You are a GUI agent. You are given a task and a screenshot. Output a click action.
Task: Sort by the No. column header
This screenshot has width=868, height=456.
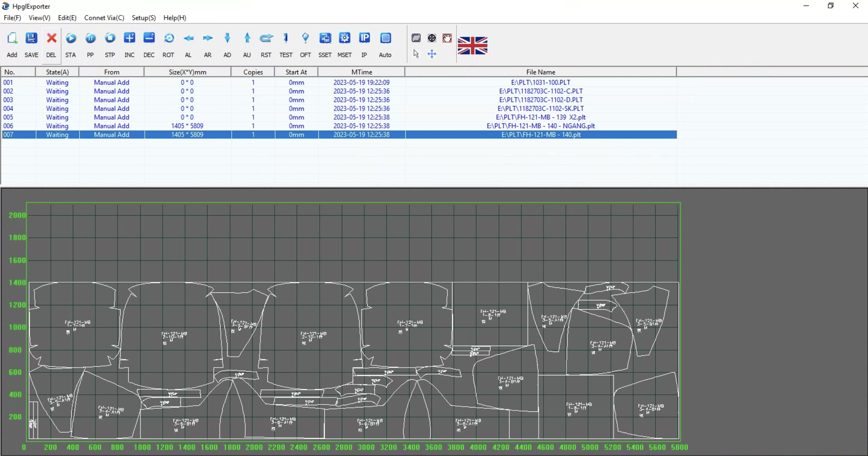pos(18,72)
